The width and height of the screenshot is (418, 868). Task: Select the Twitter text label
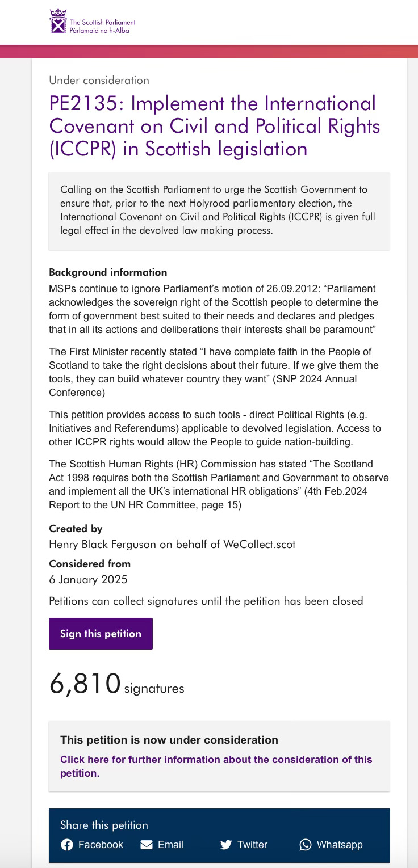[252, 845]
